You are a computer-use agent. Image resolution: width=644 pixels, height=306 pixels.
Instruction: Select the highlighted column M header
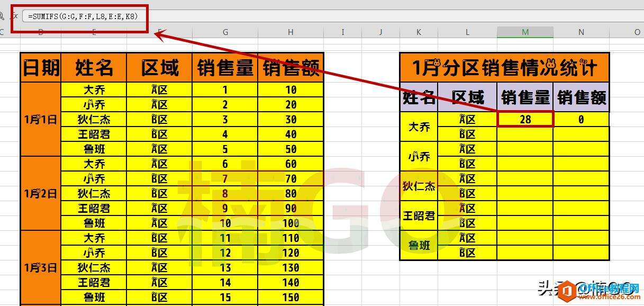pos(525,32)
